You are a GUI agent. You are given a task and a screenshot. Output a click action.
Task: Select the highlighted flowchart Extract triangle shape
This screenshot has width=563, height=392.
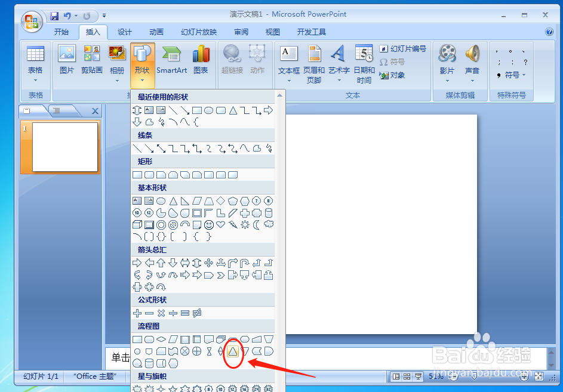[233, 351]
